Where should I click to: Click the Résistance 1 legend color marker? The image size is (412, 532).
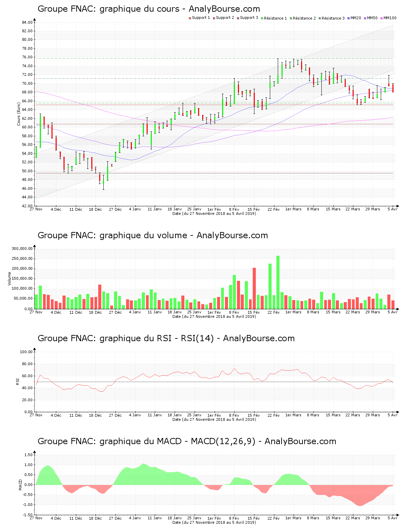point(262,18)
